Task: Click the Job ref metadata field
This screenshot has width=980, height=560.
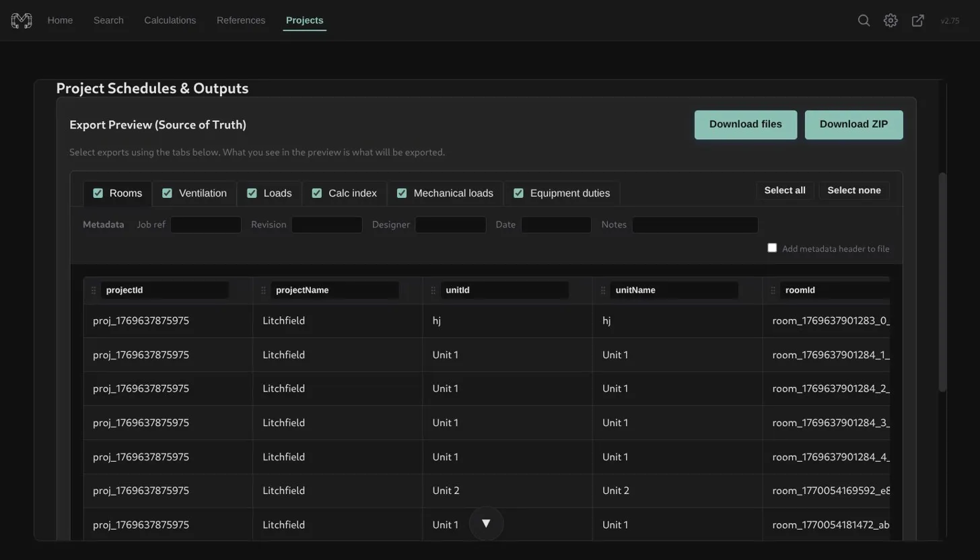Action: point(206,224)
